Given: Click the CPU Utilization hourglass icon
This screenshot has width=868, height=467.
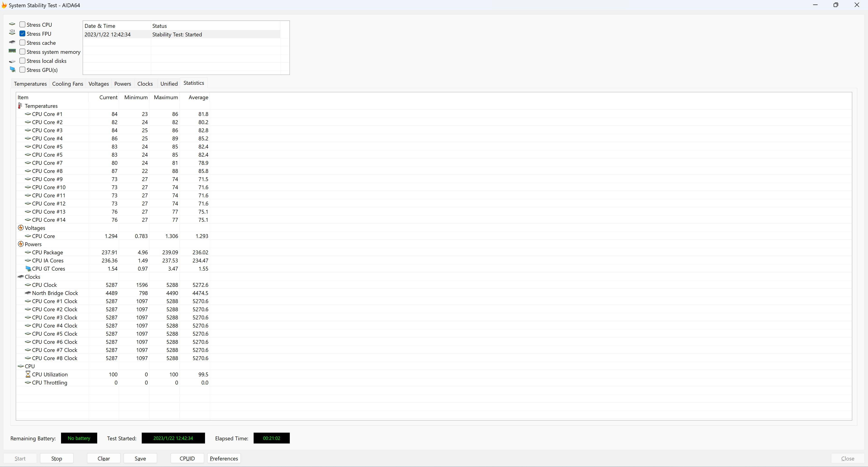Looking at the screenshot, I should (27, 374).
